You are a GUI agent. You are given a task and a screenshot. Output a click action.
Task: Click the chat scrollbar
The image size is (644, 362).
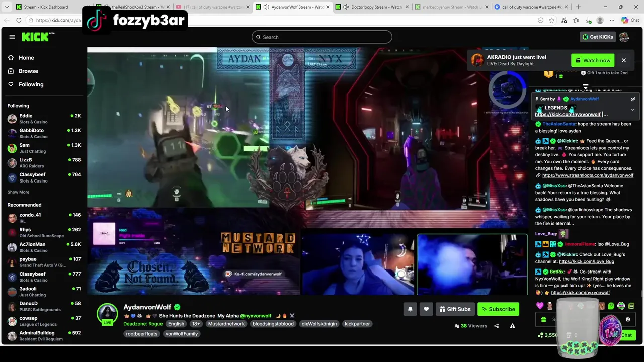[641, 294]
